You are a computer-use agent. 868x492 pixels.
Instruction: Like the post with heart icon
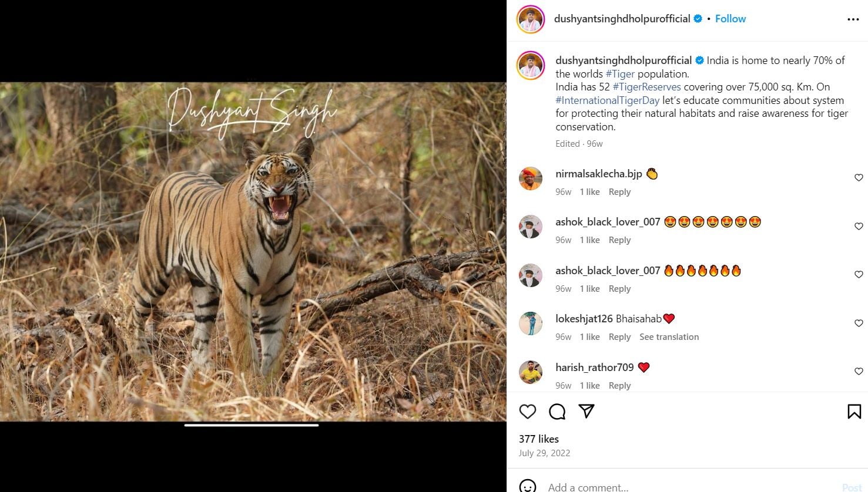coord(528,412)
